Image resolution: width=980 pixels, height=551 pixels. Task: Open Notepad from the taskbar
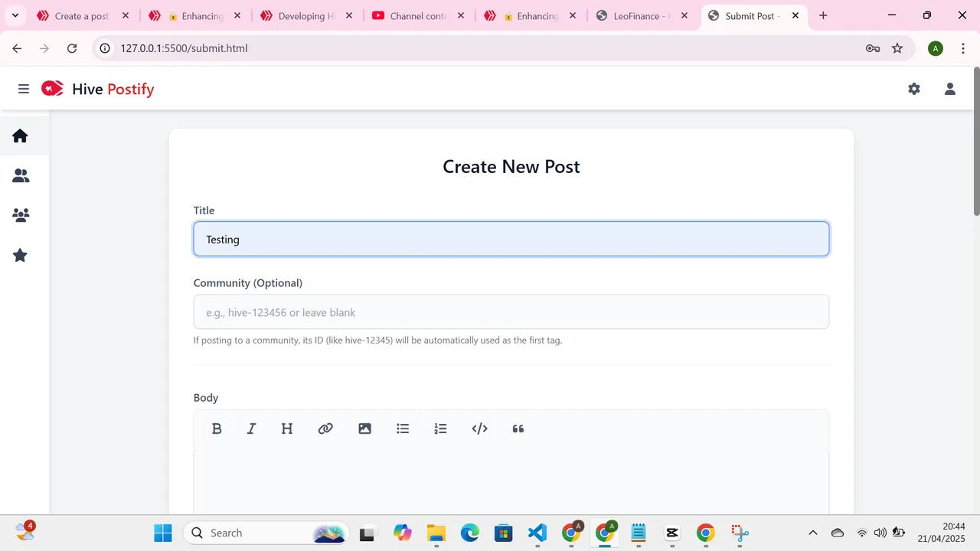click(x=639, y=533)
